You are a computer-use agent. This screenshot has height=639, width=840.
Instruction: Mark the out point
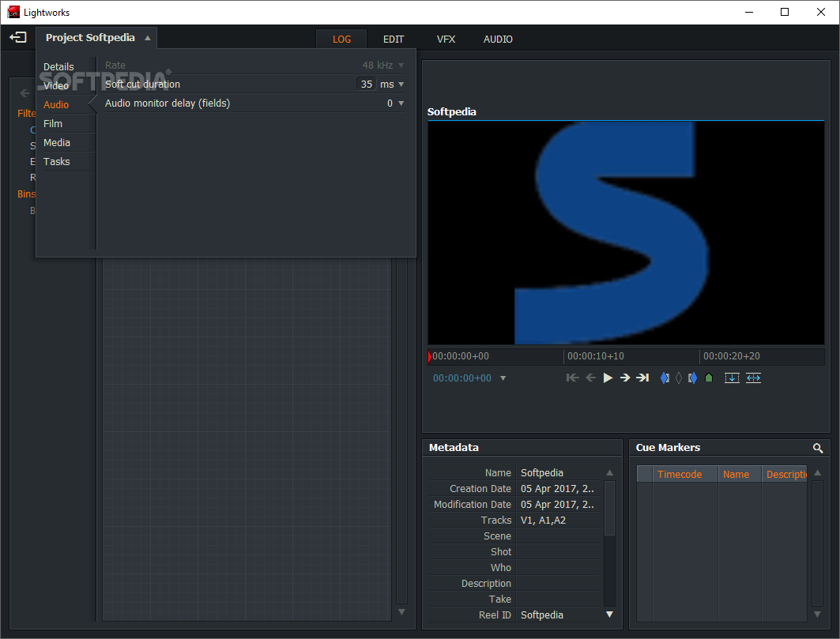click(x=692, y=378)
